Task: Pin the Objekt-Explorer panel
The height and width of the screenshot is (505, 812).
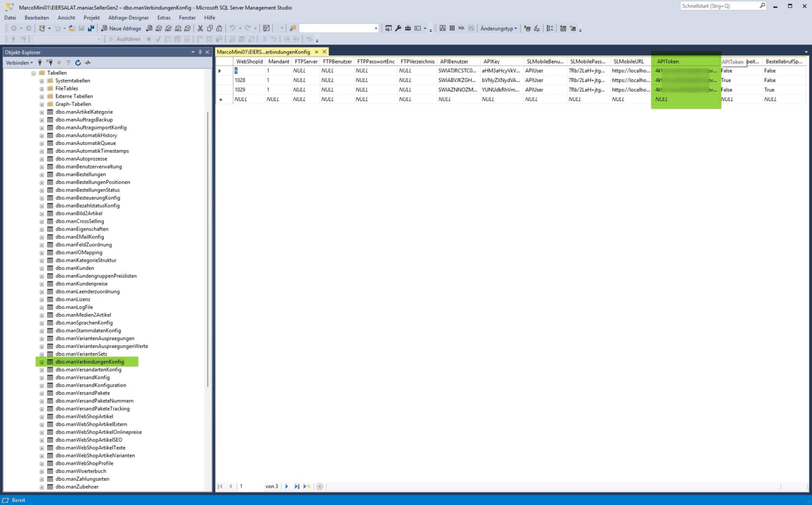Action: click(200, 52)
